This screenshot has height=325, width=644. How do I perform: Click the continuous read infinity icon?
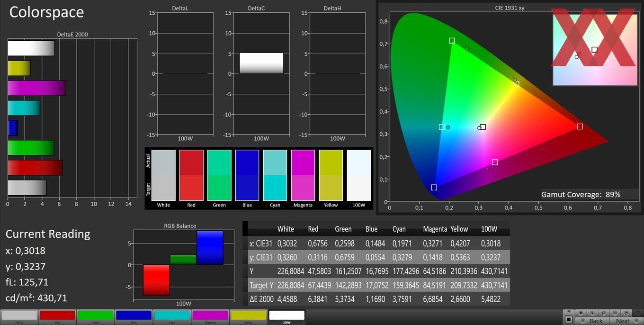point(615,313)
